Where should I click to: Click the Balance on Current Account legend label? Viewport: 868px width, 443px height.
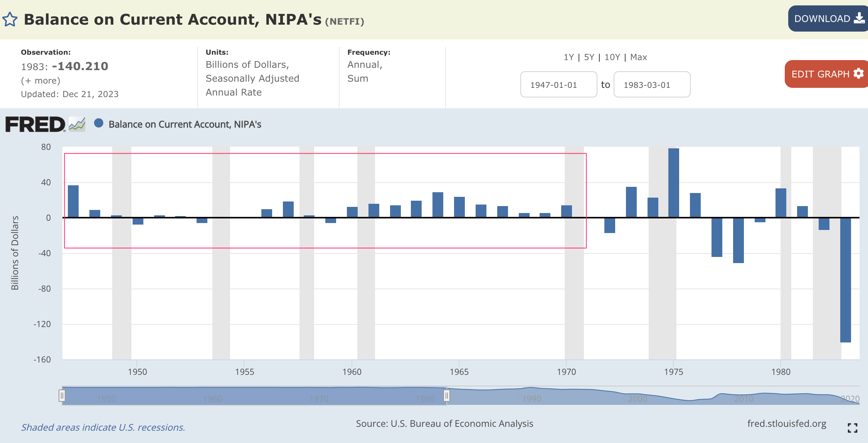click(185, 124)
